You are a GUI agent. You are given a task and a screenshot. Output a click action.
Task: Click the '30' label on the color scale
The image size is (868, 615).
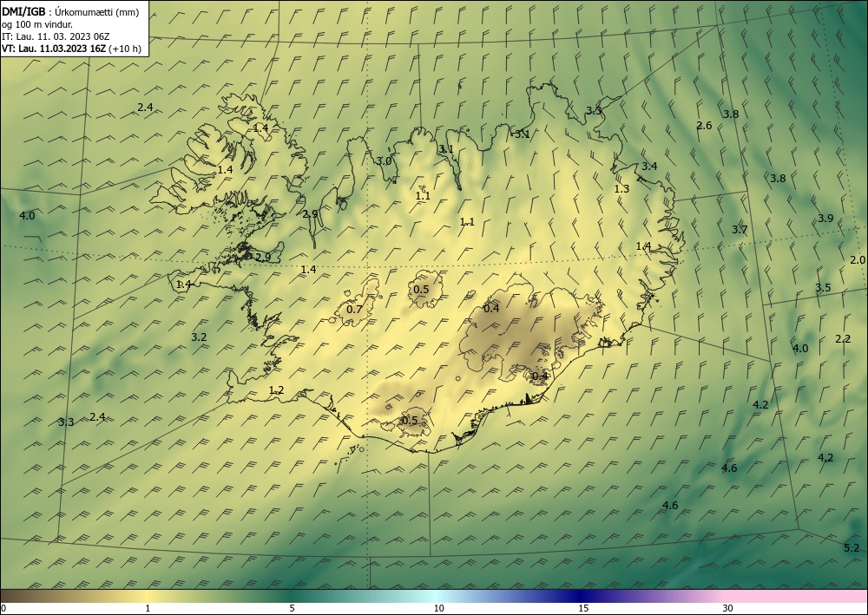click(x=728, y=608)
